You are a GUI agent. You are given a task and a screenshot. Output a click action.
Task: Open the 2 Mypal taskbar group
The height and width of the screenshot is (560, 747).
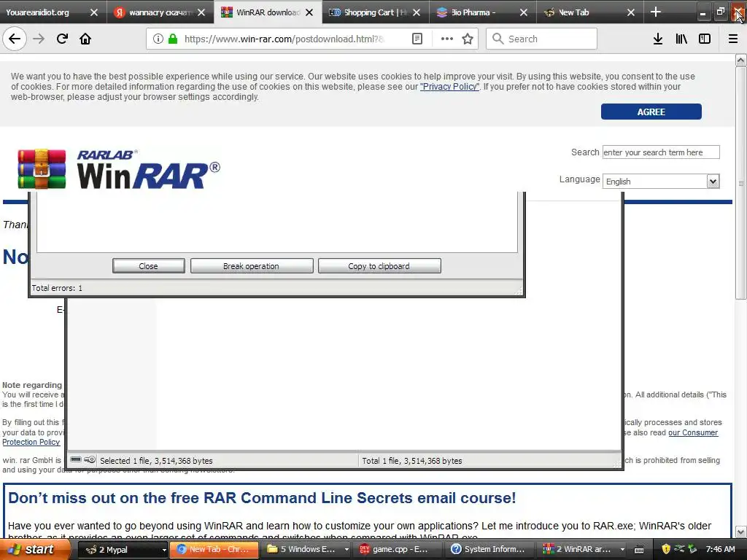point(123,550)
